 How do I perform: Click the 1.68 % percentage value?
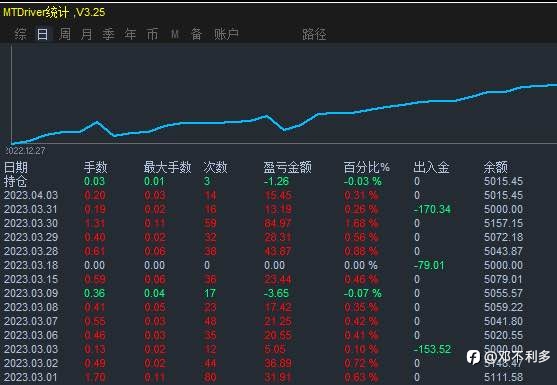361,223
